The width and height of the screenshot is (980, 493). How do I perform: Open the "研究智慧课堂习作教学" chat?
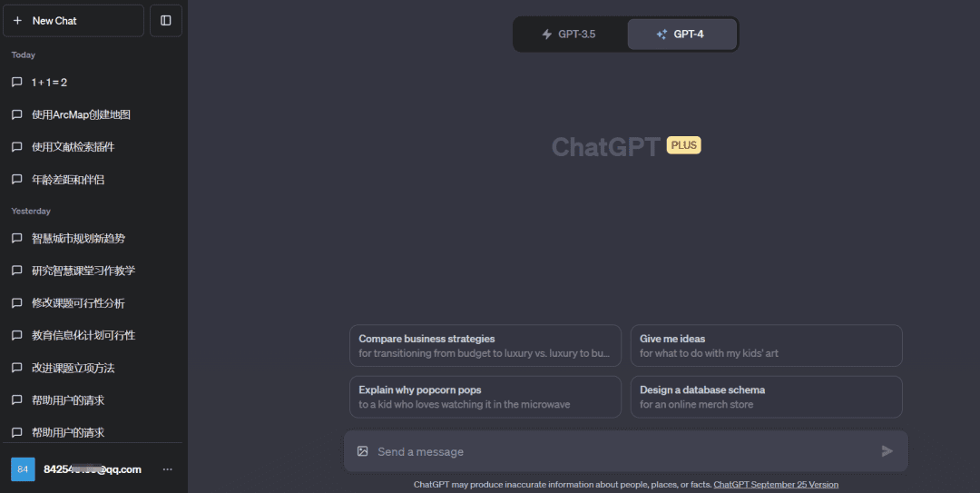coord(93,271)
